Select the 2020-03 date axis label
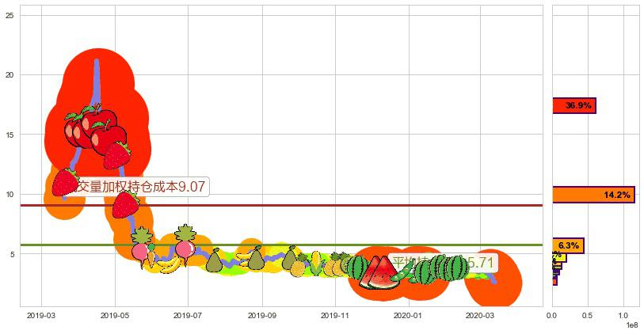Image resolution: width=644 pixels, height=334 pixels. point(480,315)
